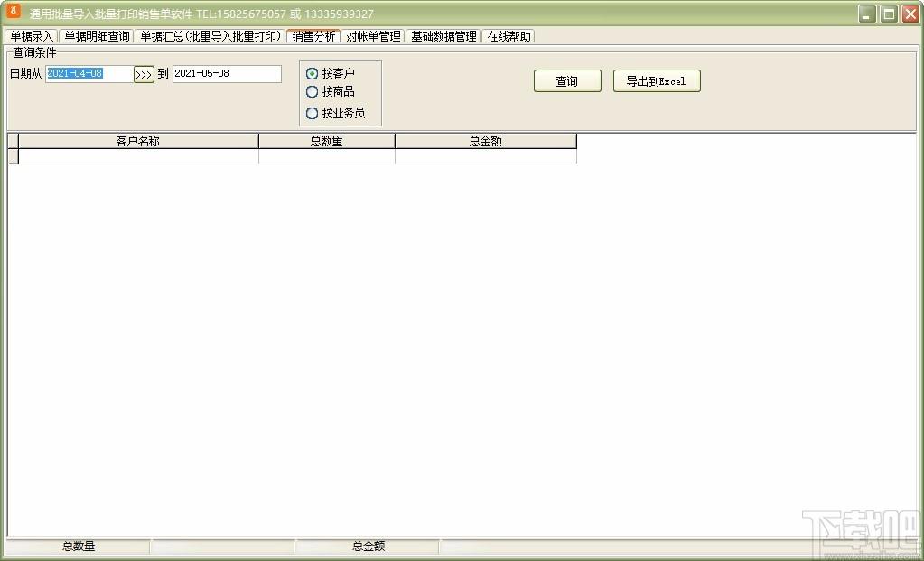
Task: Select the empty first row's row selector
Action: click(x=13, y=156)
